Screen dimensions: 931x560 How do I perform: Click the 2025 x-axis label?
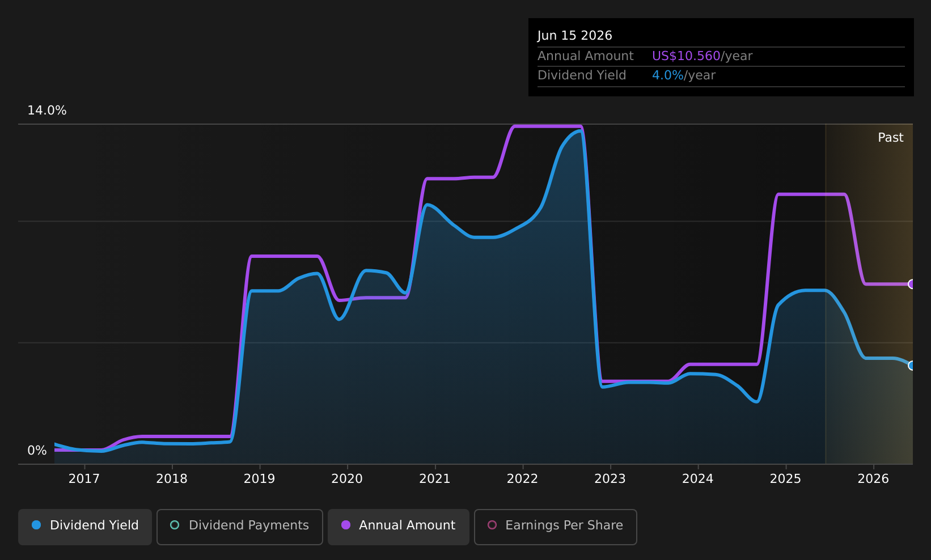[785, 479]
